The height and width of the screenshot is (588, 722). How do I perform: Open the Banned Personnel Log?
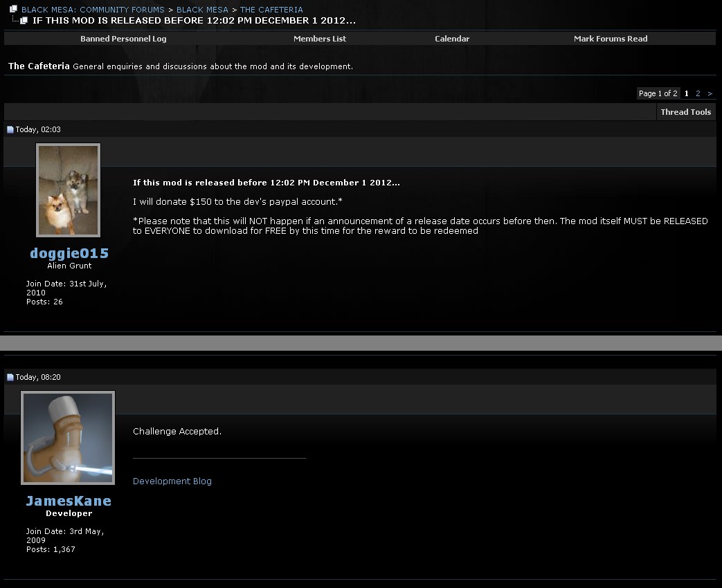pos(123,39)
